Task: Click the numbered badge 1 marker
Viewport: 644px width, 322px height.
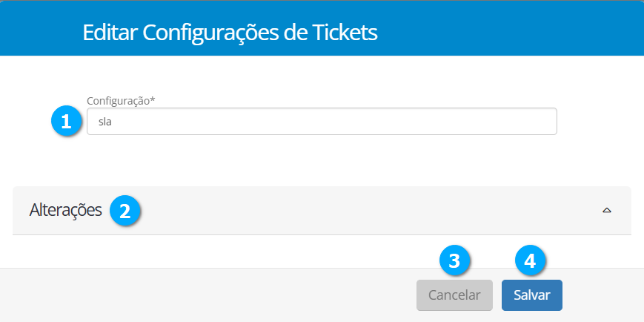Action: pos(66,122)
